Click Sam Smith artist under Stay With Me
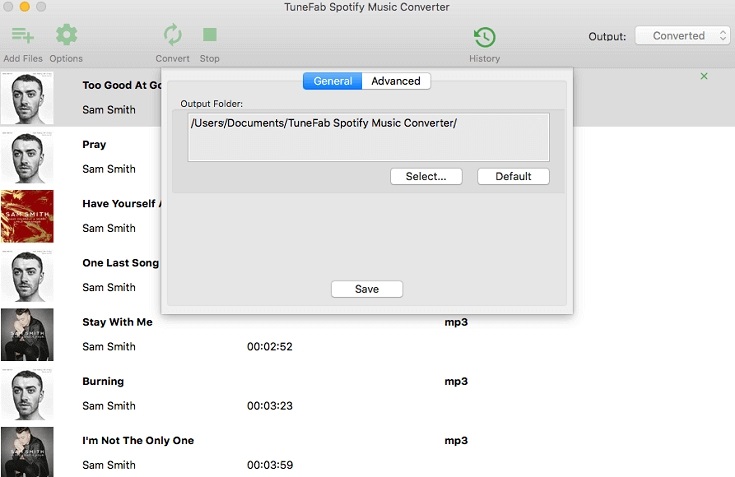The width and height of the screenshot is (735, 477). point(109,347)
